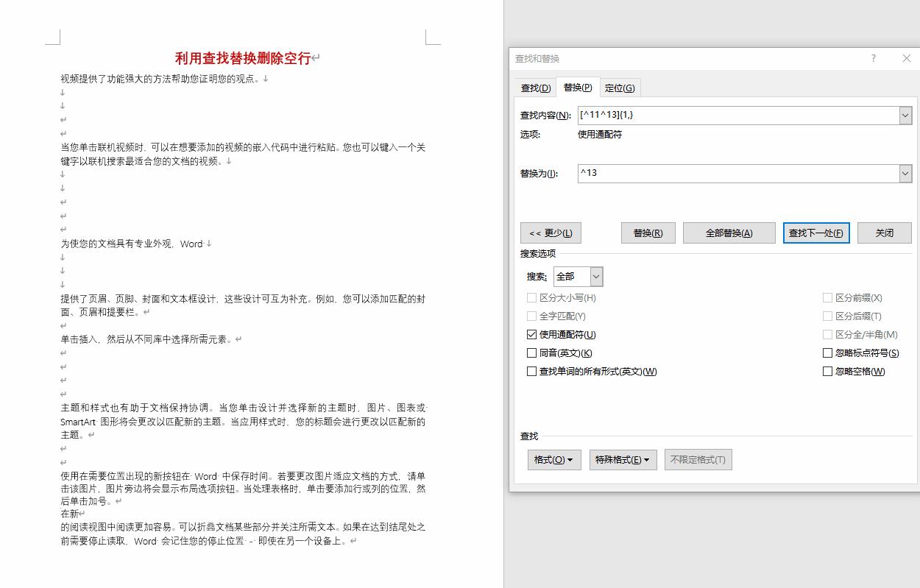This screenshot has width=920, height=588.
Task: Open the Find and Replace help icon
Action: pyautogui.click(x=873, y=58)
